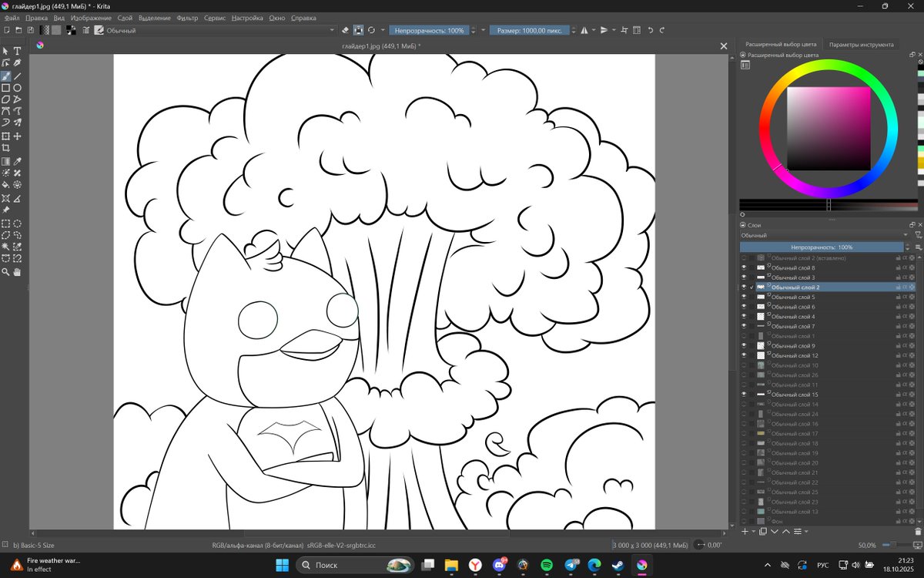This screenshot has width=924, height=578.
Task: Select the Elliptical Selection tool
Action: (x=17, y=223)
